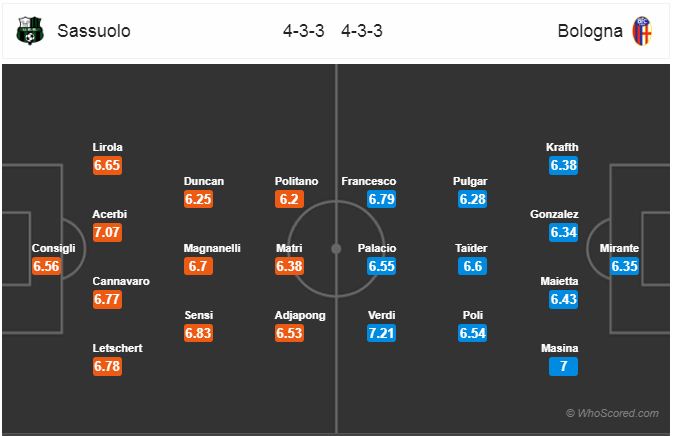Open the Sassuolo team name link

tap(94, 31)
